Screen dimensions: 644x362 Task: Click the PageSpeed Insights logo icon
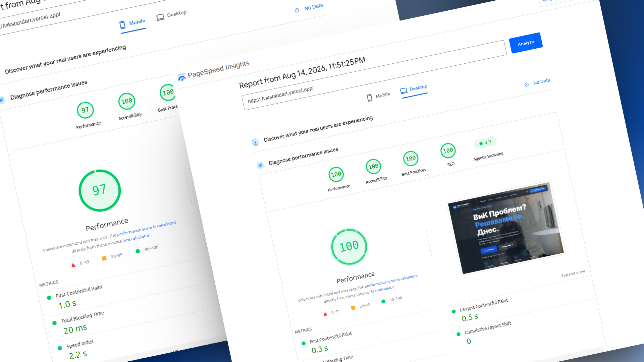[181, 77]
